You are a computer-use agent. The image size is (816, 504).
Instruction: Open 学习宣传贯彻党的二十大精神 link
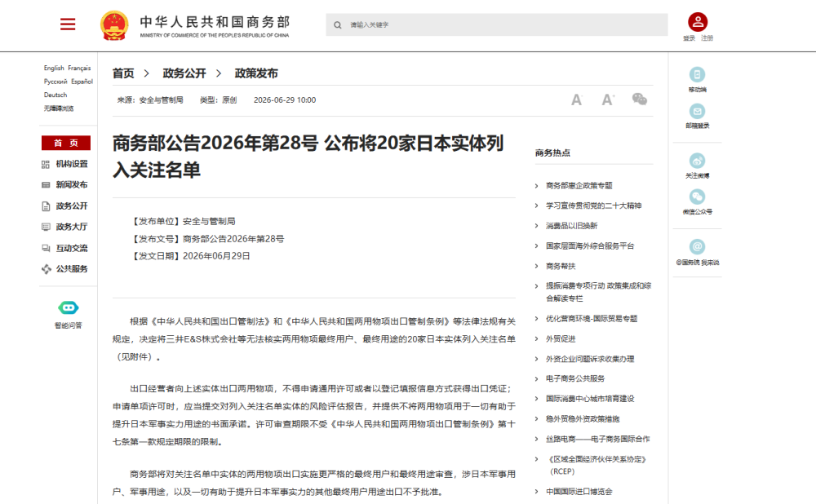[x=594, y=206]
